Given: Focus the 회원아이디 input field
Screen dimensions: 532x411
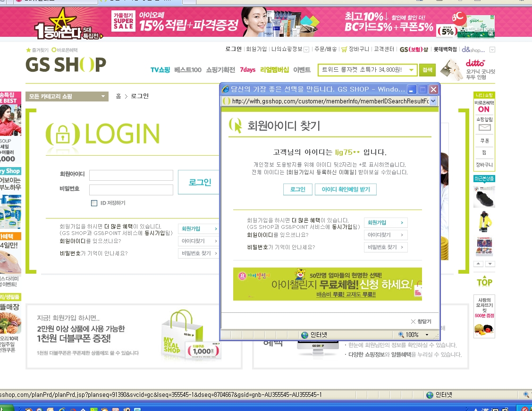Looking at the screenshot, I should (x=131, y=176).
